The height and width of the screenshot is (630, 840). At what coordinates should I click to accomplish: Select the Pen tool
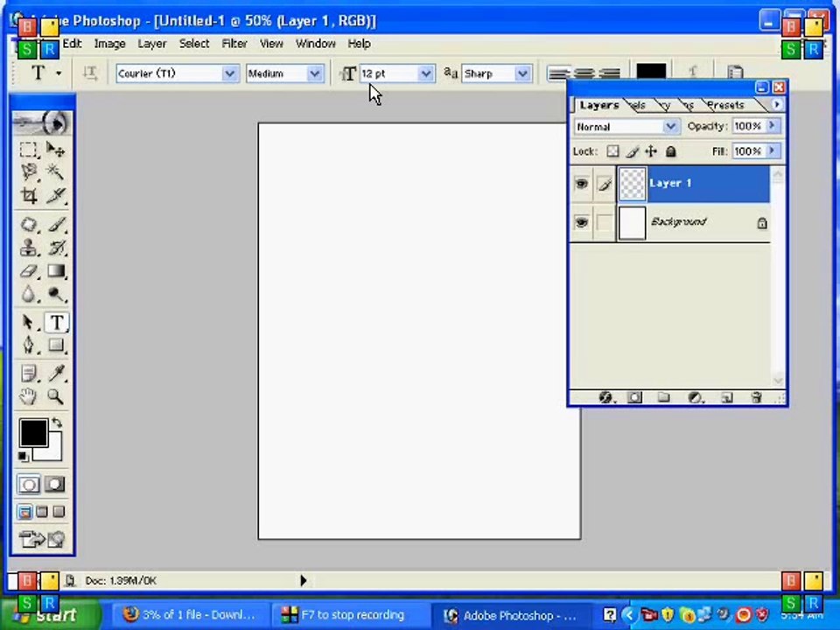tap(28, 345)
